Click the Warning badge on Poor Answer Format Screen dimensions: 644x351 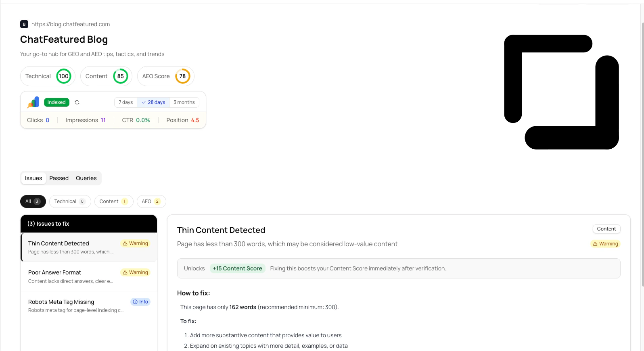136,272
